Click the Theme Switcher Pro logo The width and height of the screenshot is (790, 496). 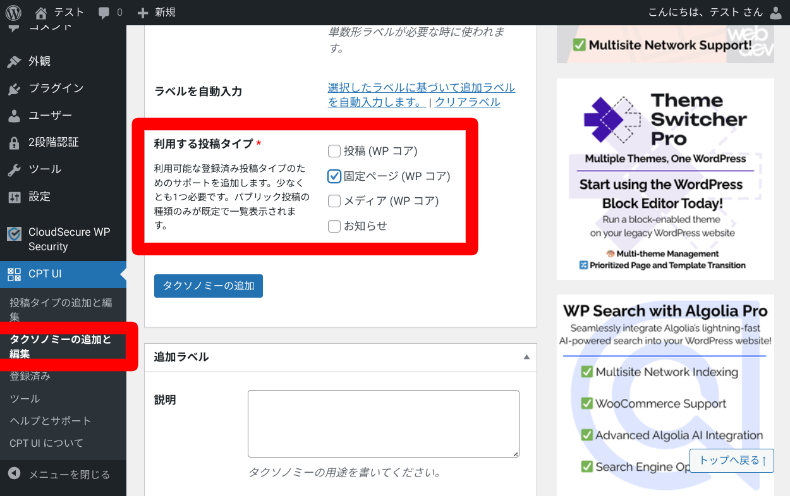tap(612, 120)
